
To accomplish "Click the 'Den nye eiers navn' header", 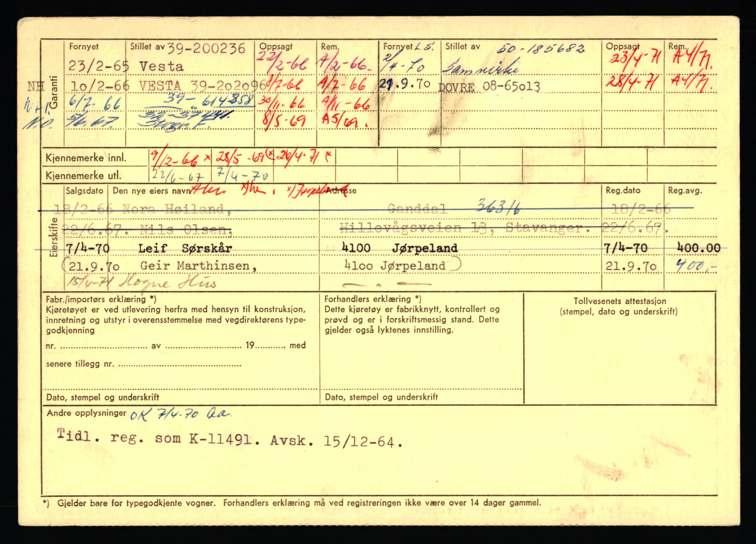I will click(x=152, y=191).
